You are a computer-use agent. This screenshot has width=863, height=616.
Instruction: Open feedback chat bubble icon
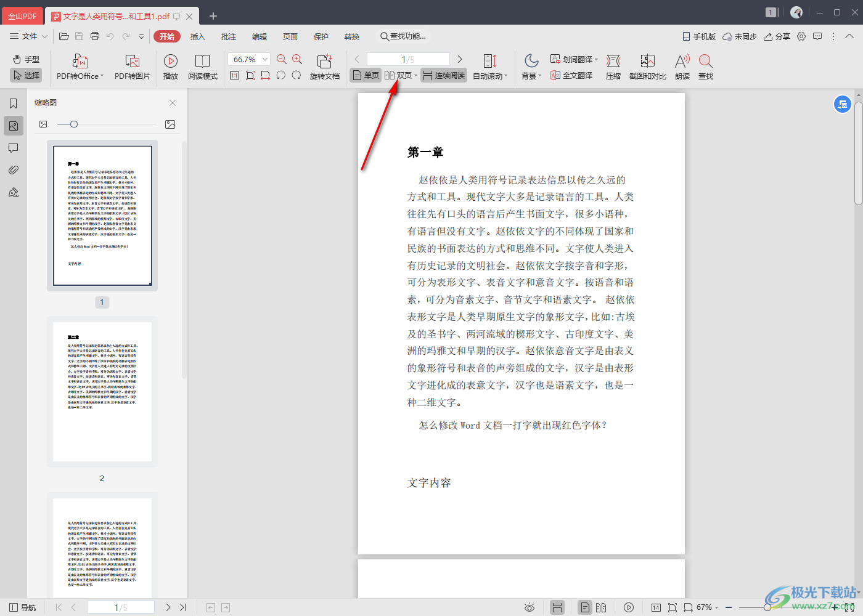[817, 36]
